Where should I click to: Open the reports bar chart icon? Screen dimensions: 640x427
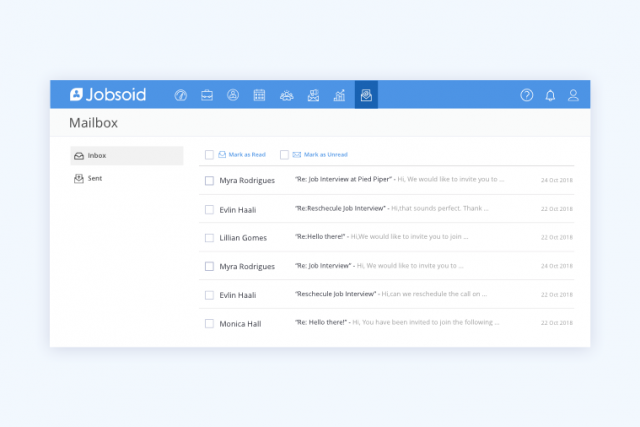coord(339,95)
